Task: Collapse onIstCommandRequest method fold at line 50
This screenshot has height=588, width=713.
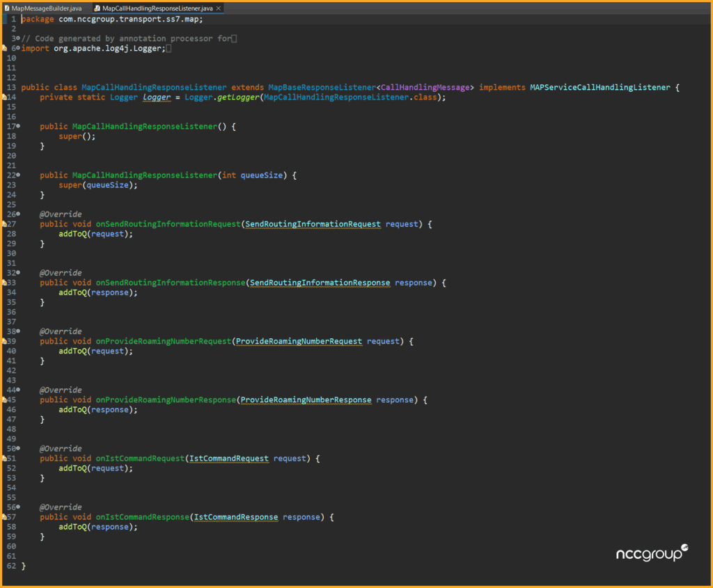Action: tap(18, 448)
